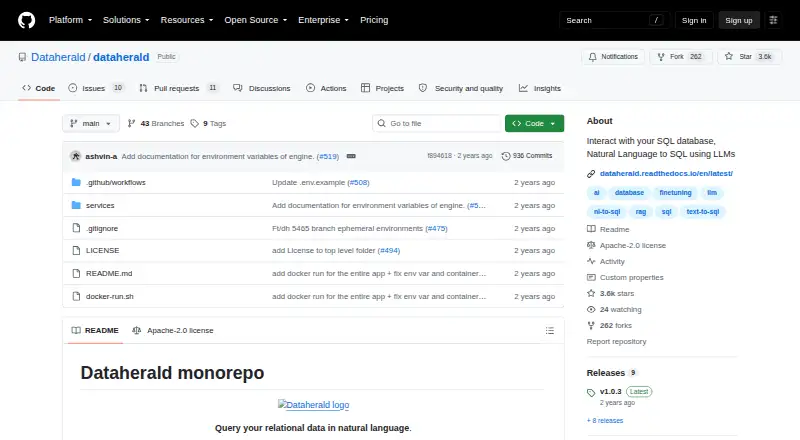Click the scale icon beside Apache-2.0 license in About
This screenshot has height=440, width=800.
click(591, 245)
